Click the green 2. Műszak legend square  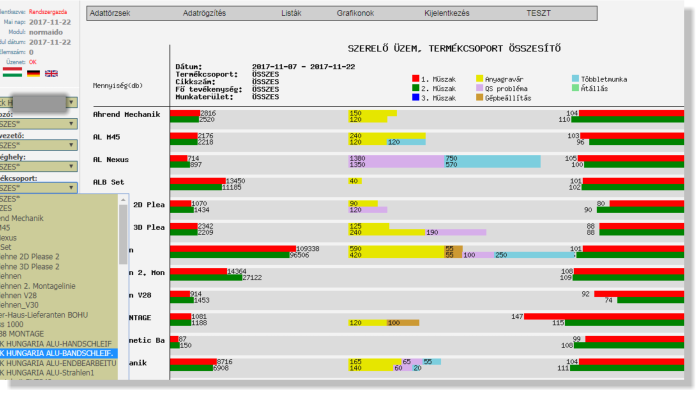coord(416,88)
